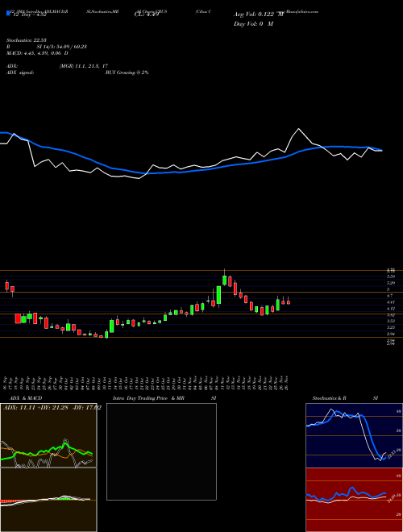The image size is (403, 532).
Task: Click inside the empty Intra Day chart box
Action: (161, 451)
